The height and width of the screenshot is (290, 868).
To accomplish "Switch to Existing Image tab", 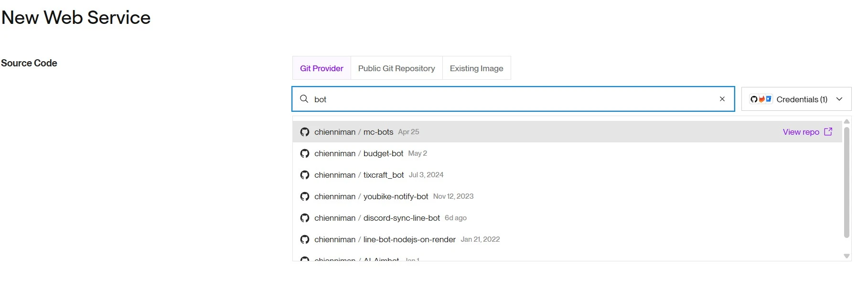I will pyautogui.click(x=476, y=68).
